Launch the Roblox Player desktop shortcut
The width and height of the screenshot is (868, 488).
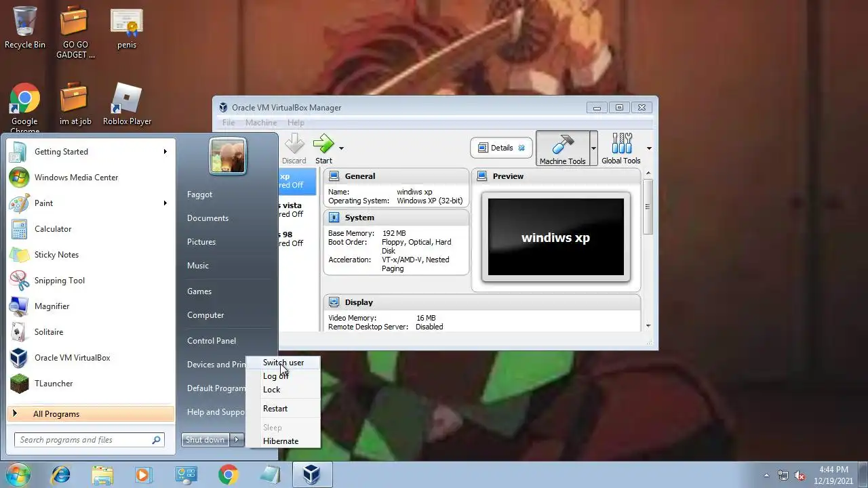(x=127, y=105)
